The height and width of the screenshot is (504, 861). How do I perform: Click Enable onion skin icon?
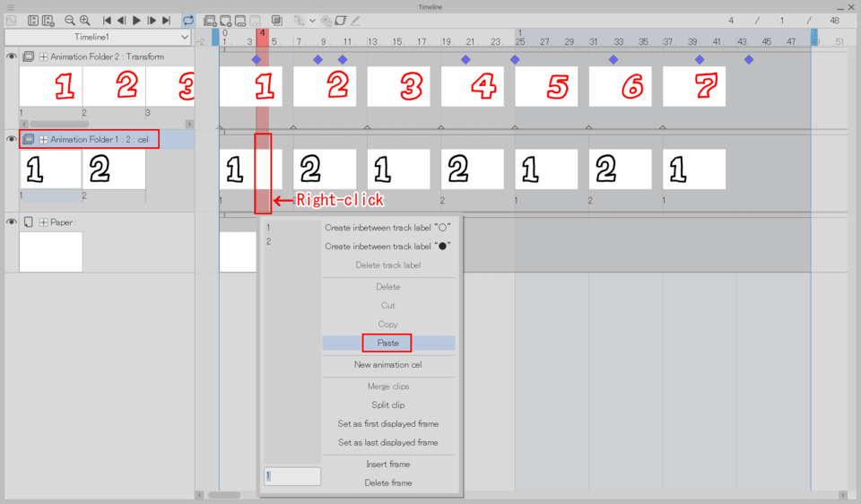277,21
